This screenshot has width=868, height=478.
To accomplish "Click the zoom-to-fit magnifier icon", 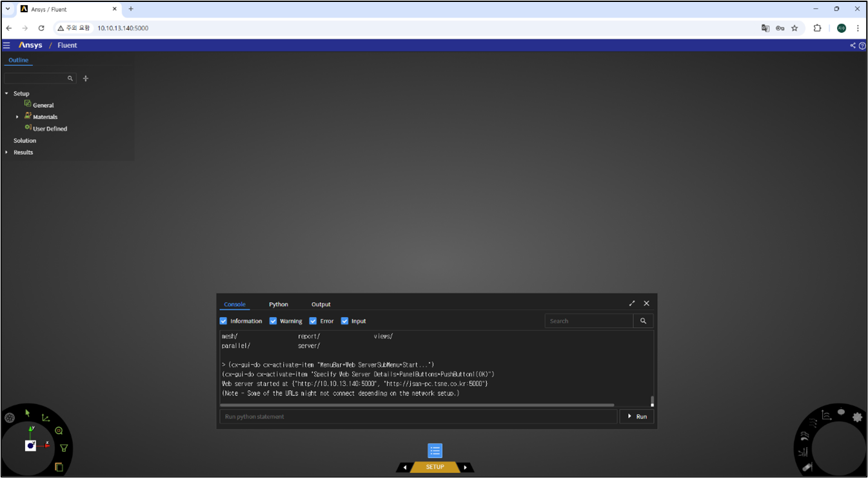I will (59, 430).
